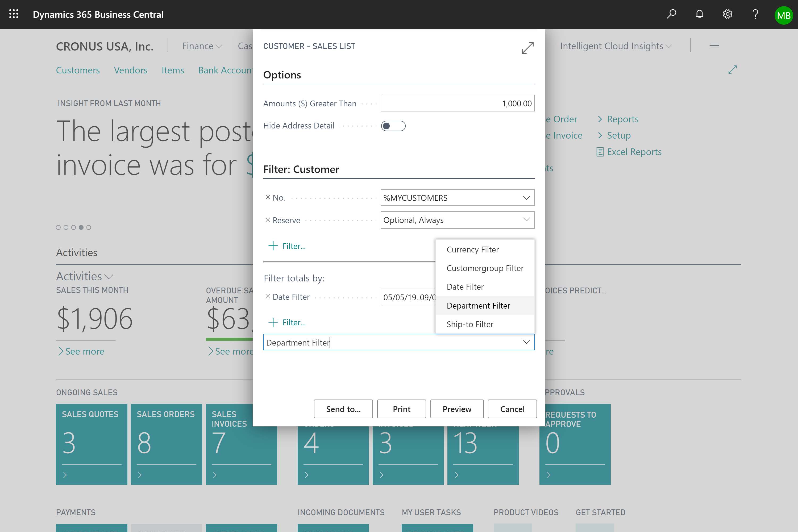798x532 pixels.
Task: Click the Amounts Greater Than input field
Action: (457, 103)
